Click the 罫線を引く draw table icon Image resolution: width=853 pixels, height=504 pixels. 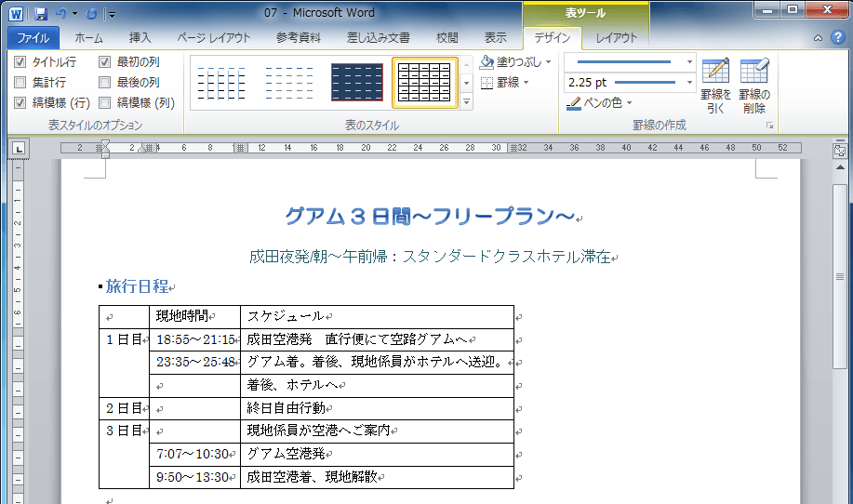716,71
